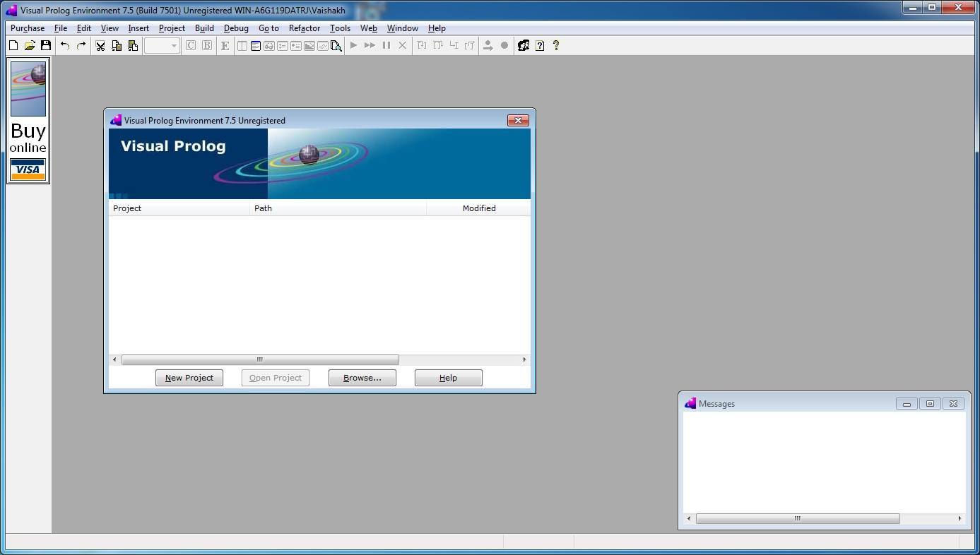Maximize the Messages window

(x=930, y=404)
